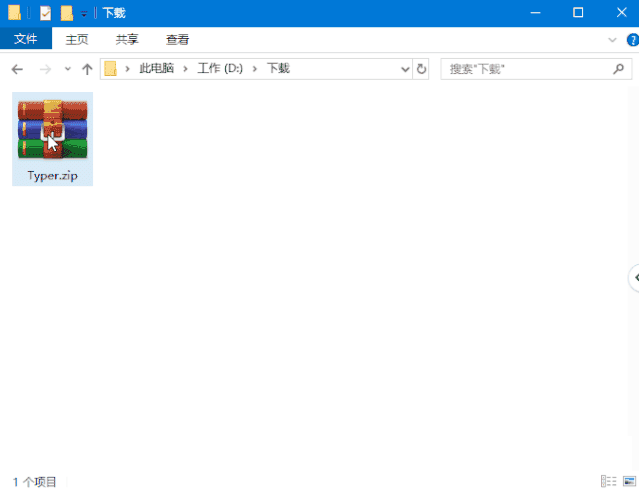Minimize the 下载 window
Screen dimensions: 639x492
point(535,13)
